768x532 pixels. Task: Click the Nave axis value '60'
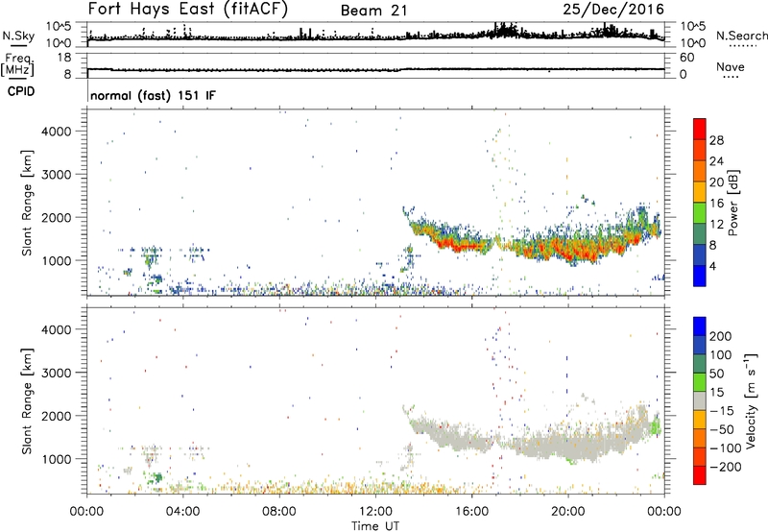click(x=686, y=58)
